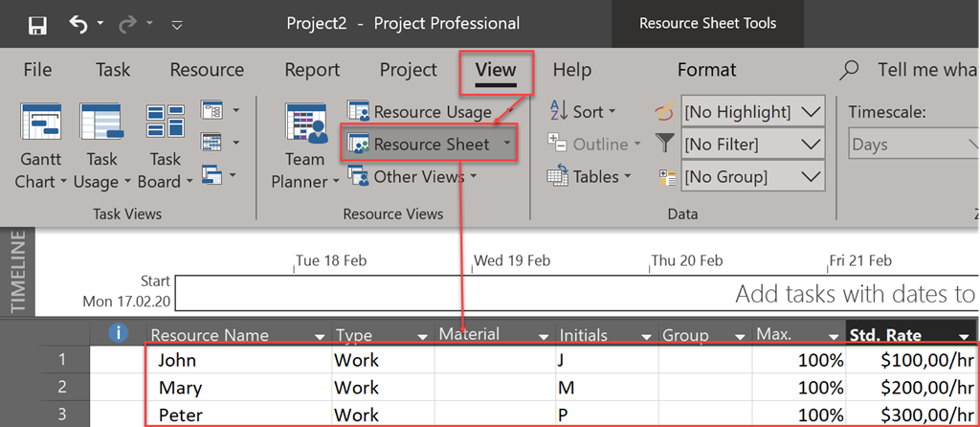Viewport: 980px width, 427px height.
Task: Open the Resource Usage view
Action: point(420,112)
